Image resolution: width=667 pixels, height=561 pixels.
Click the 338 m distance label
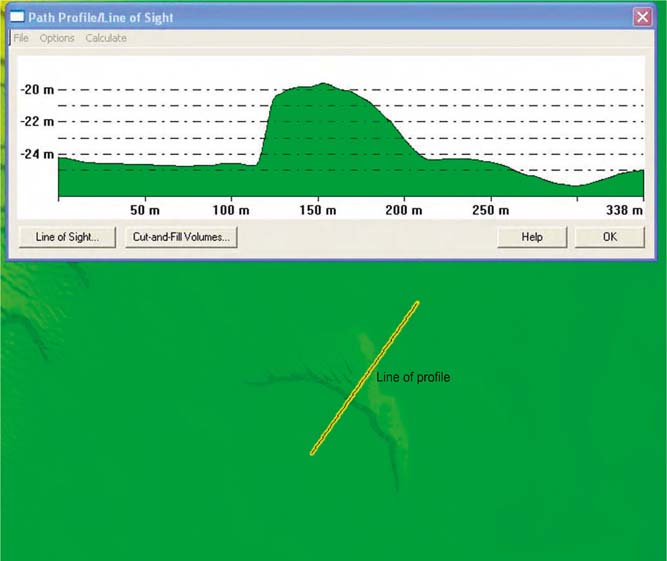coord(624,210)
